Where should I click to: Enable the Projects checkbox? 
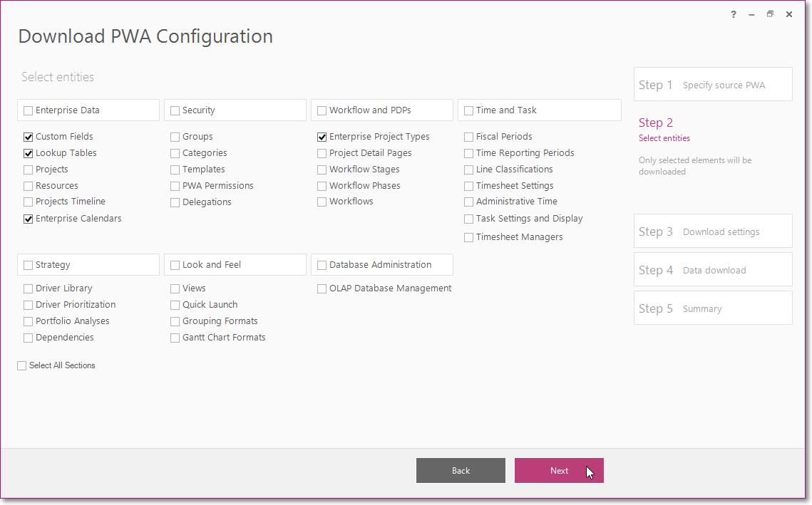[28, 170]
